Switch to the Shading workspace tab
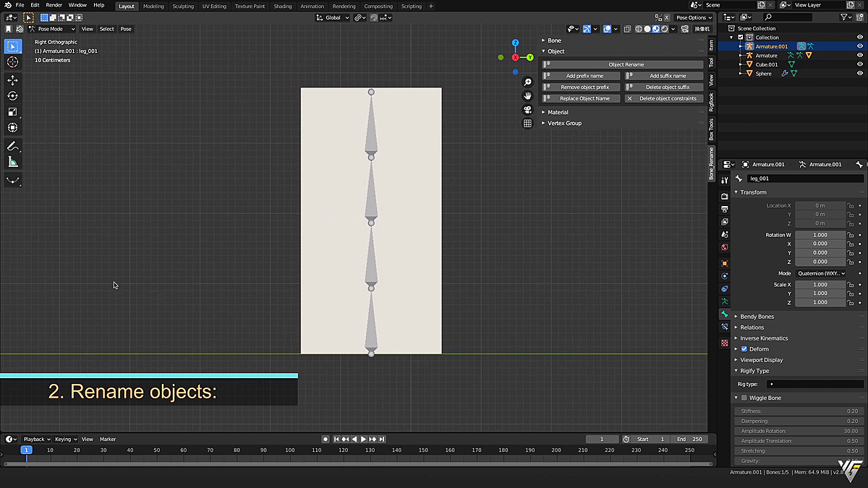 click(282, 6)
